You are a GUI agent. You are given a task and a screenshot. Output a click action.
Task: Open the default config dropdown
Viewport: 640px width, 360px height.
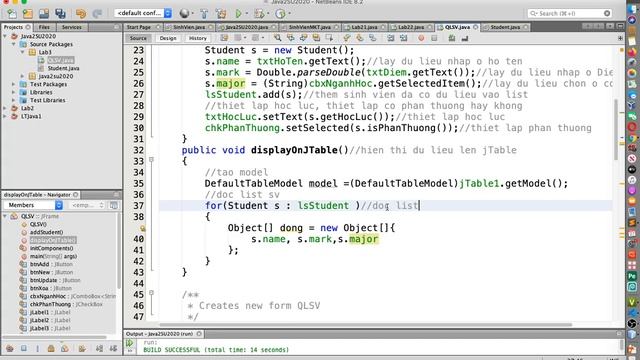click(143, 13)
